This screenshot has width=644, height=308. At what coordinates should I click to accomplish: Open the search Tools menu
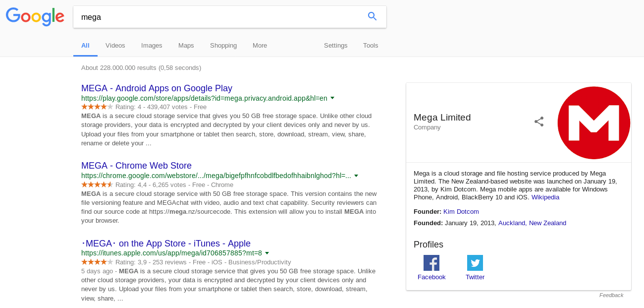tap(371, 45)
